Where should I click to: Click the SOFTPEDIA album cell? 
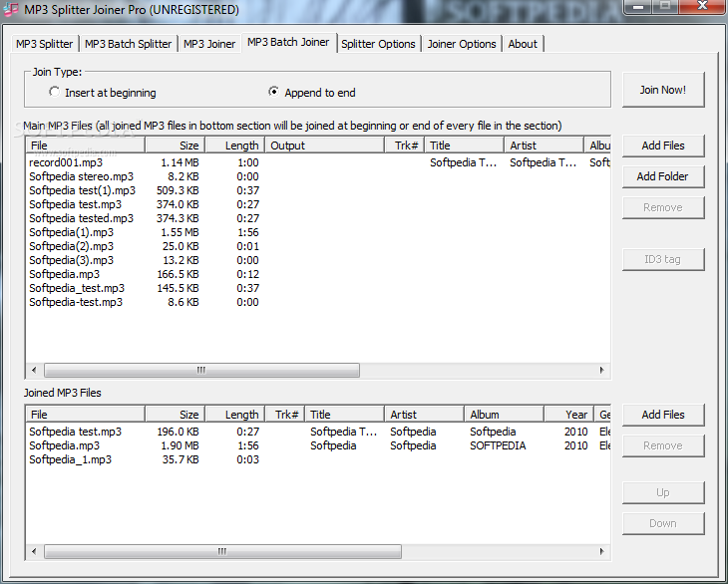pyautogui.click(x=498, y=445)
